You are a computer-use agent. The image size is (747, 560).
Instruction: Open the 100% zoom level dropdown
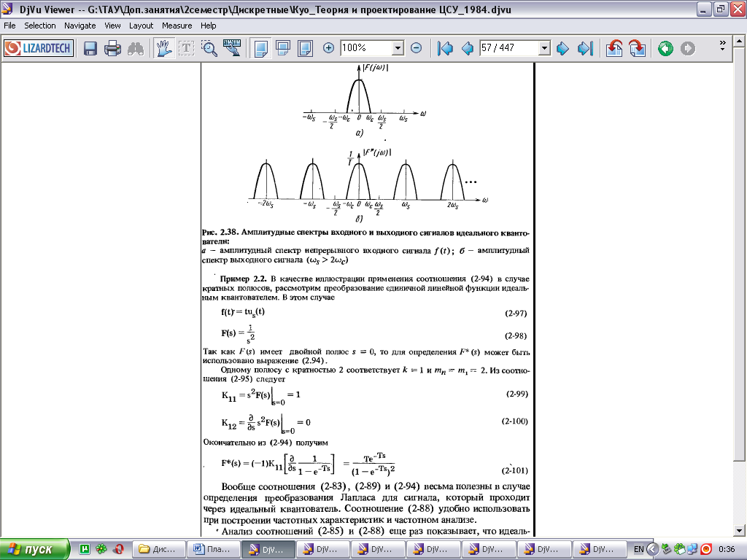(x=398, y=48)
